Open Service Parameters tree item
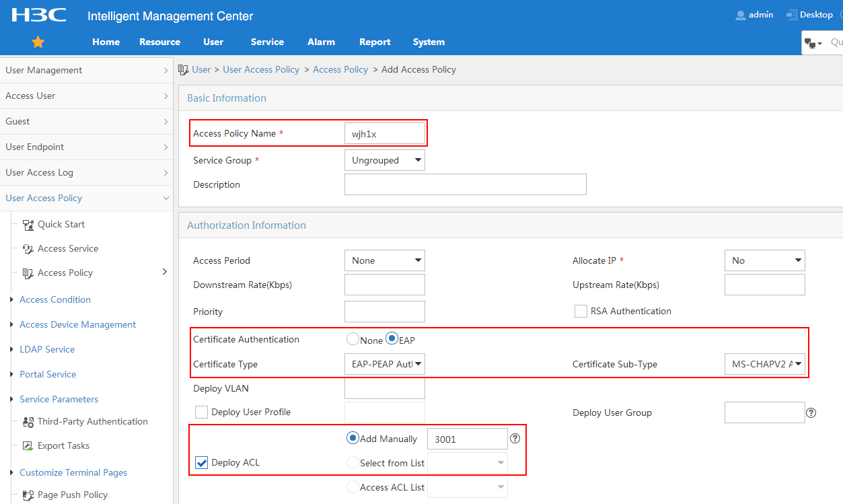Screen dimensions: 843x504 tap(59, 399)
